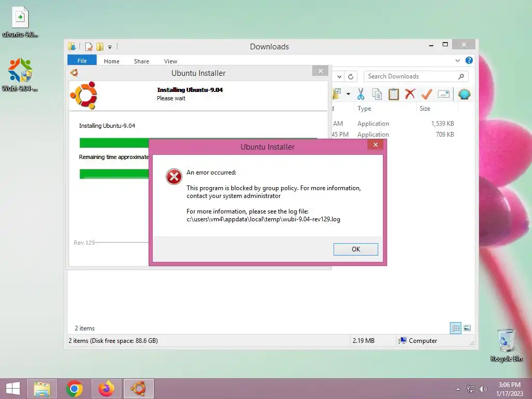Switch to Large icons view
Image resolution: width=532 pixels, height=399 pixels.
click(467, 328)
